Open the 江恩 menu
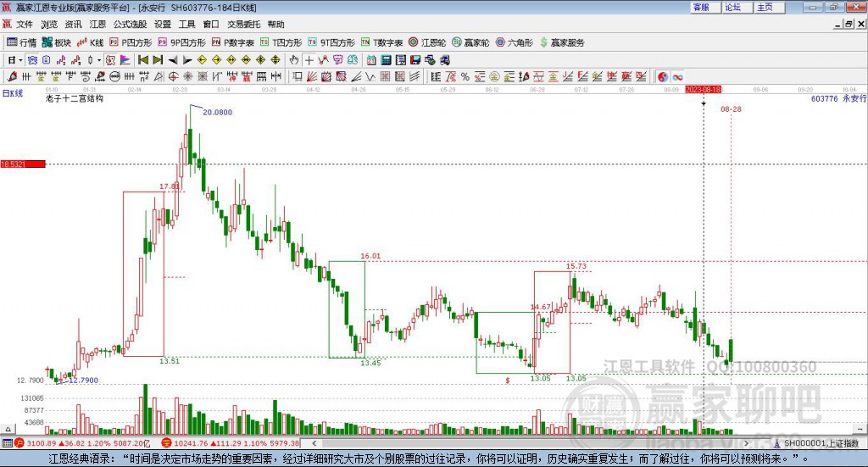Viewport: 868px width, 467px height. click(x=97, y=25)
